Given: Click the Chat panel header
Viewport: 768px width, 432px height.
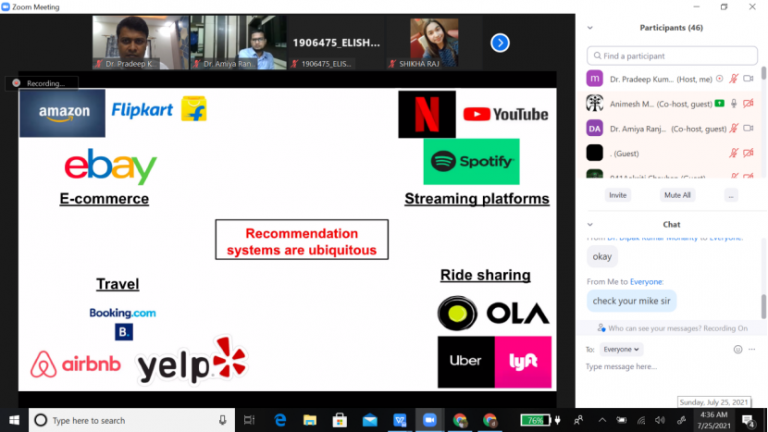Looking at the screenshot, I should click(671, 224).
